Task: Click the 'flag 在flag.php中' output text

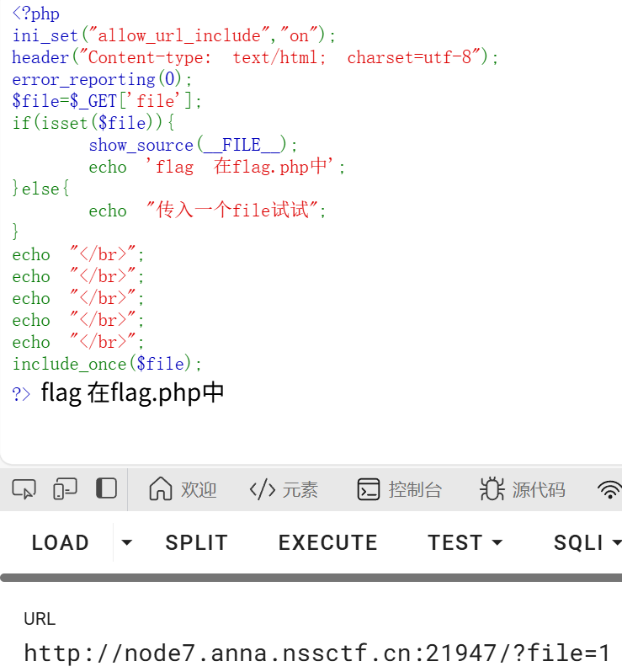Action: tap(132, 393)
